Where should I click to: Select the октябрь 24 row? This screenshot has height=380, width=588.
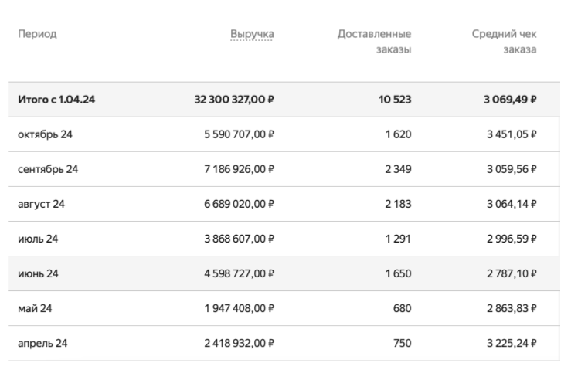point(45,134)
